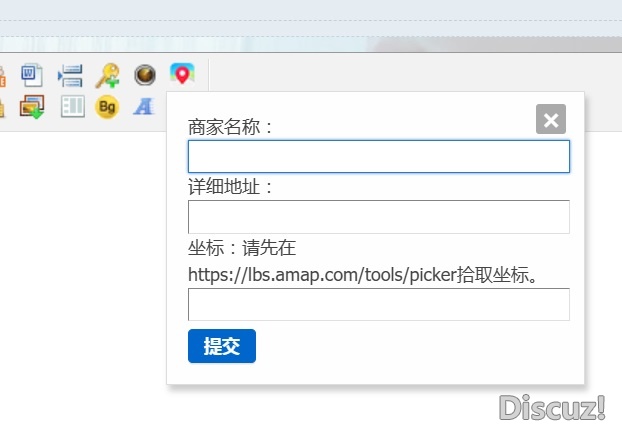Viewport: 622px width, 432px height.
Task: Focus the coordinates input field
Action: click(x=378, y=304)
